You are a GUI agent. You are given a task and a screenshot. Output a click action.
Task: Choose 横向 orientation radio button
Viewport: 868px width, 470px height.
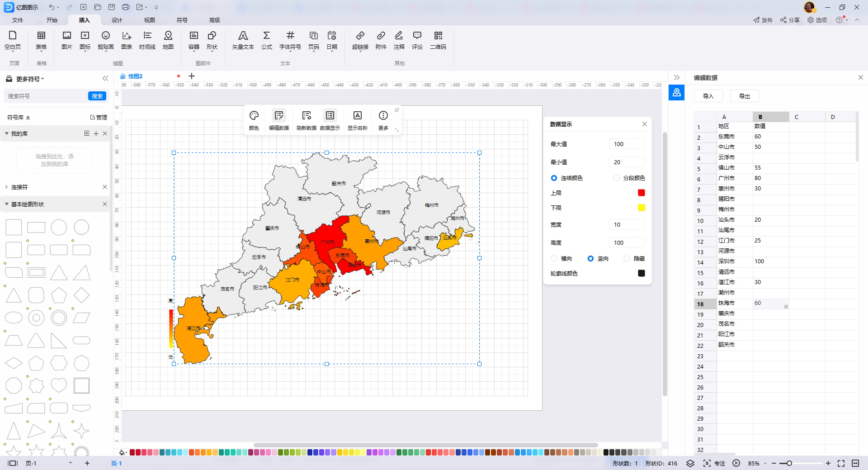[554, 259]
